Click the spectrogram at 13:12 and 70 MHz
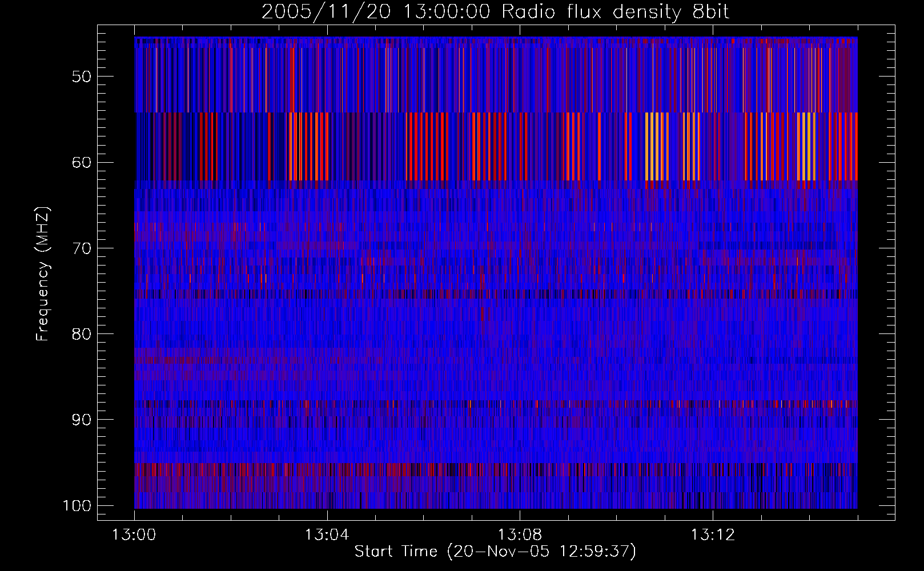 pos(712,248)
